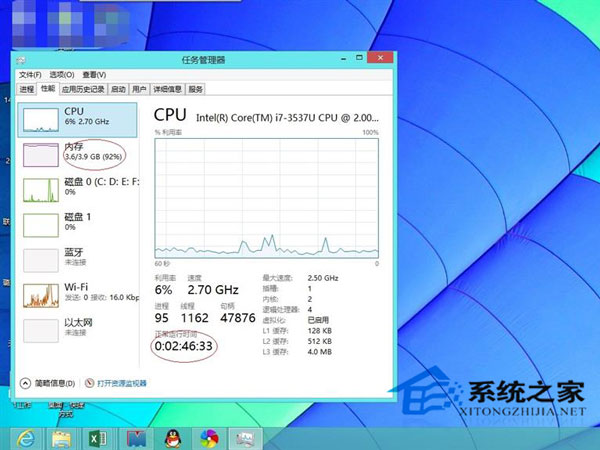Viewport: 600px width, 450px height.
Task: Click the Intel(R) Core(TM) i7-3537U processor name
Action: 287,118
